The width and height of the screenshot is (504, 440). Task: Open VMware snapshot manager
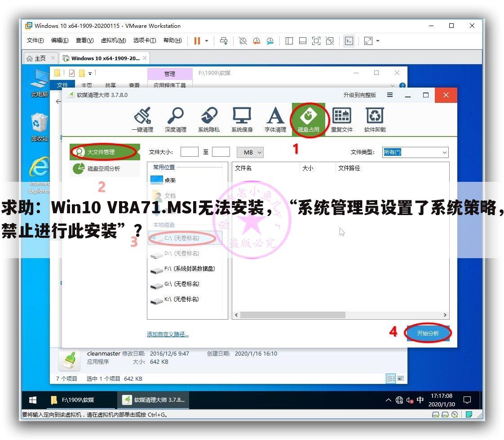[x=270, y=41]
